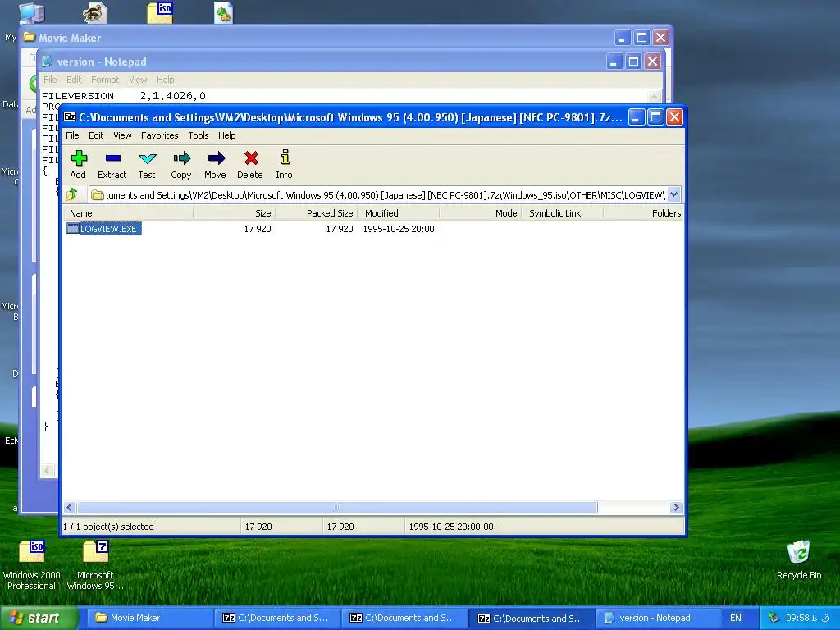Viewport: 840px width, 630px height.
Task: Click the horizontal scrollbar right arrow
Action: pos(676,507)
